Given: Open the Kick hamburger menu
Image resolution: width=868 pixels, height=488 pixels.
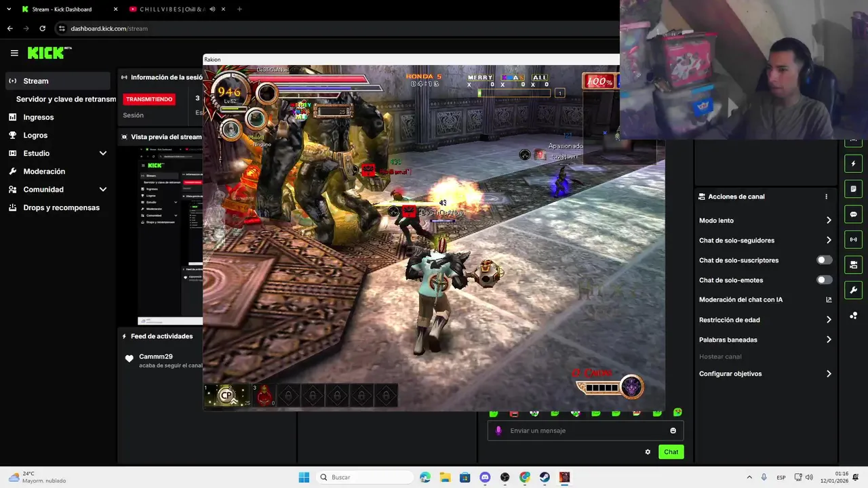Looking at the screenshot, I should coord(14,53).
